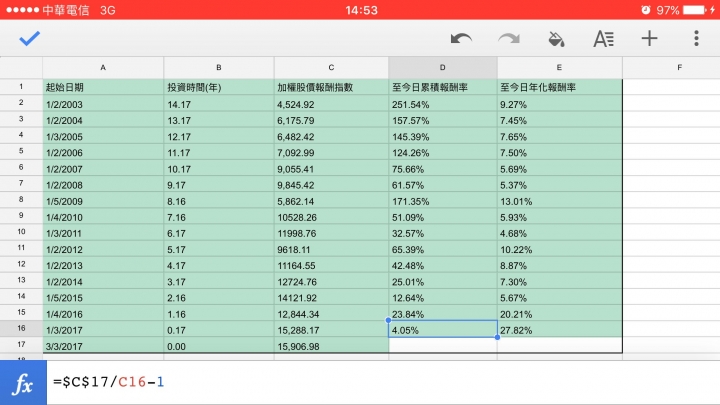Tap the fx function button
The height and width of the screenshot is (405, 720).
click(23, 382)
